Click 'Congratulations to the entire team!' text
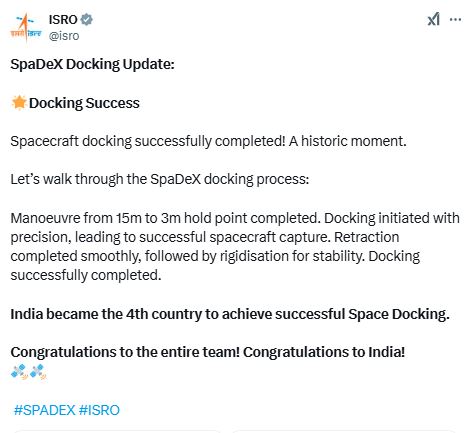466x433 pixels. [x=125, y=352]
